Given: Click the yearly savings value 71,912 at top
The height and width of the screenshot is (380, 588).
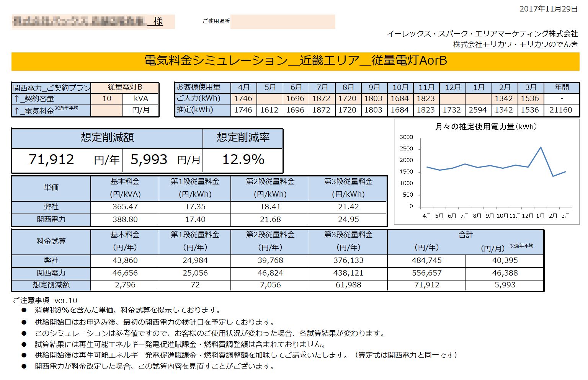Looking at the screenshot, I should 52,160.
